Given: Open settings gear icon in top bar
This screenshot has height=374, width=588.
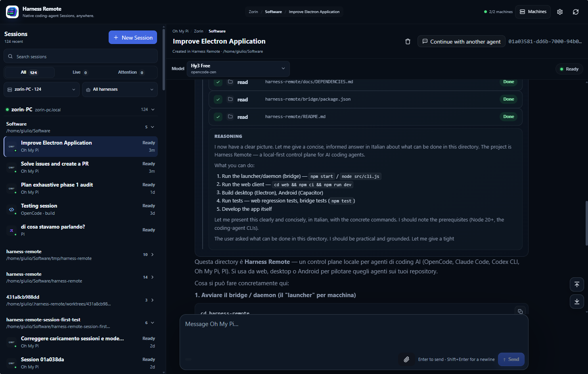Looking at the screenshot, I should point(560,12).
